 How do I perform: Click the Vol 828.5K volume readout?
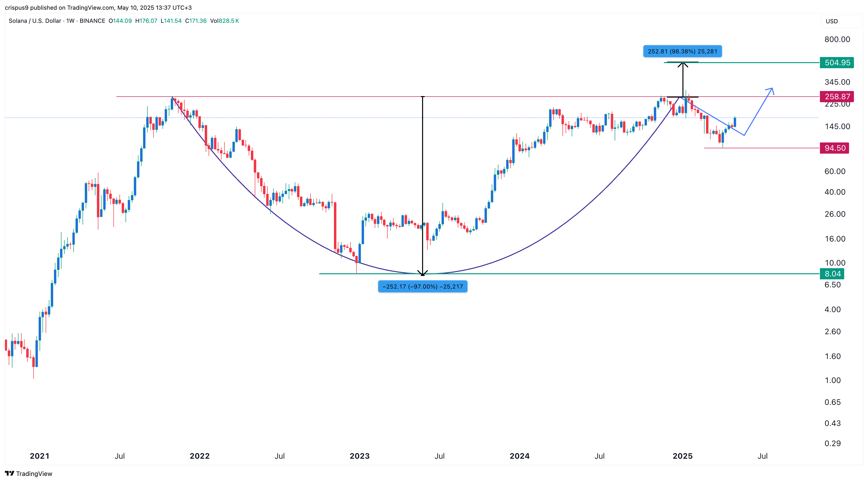[x=224, y=21]
